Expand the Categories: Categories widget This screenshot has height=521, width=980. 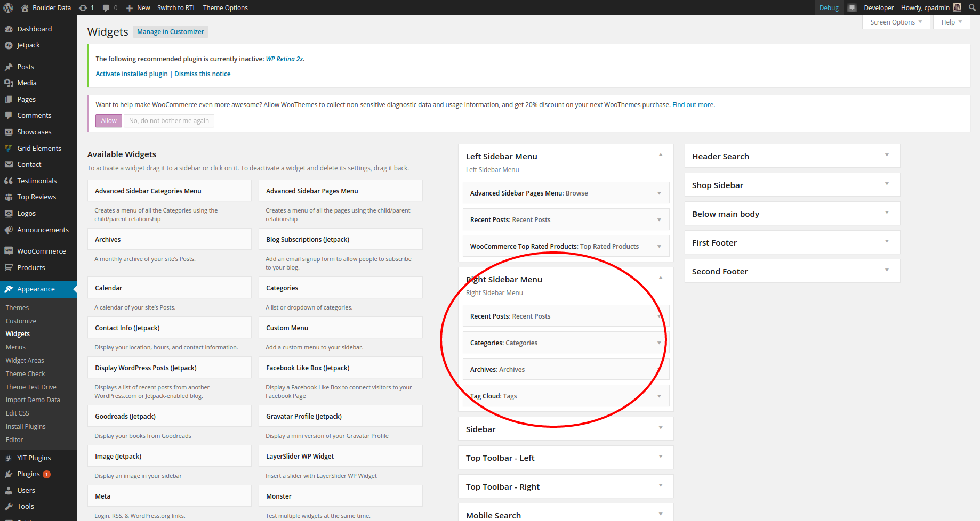659,343
